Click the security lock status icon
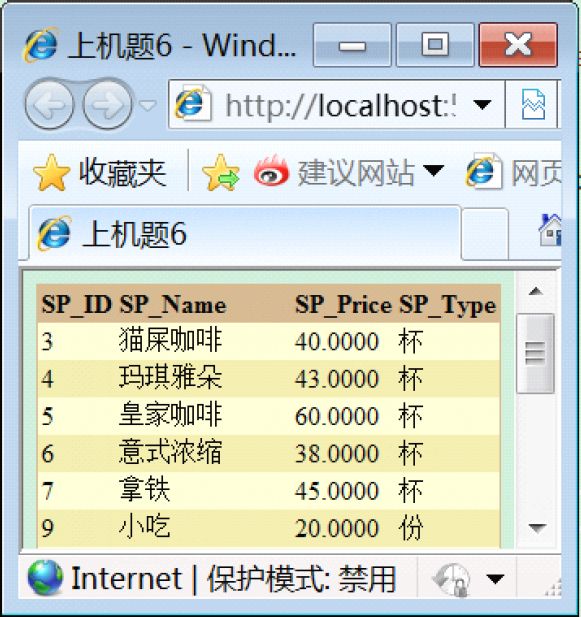Viewport: 581px width, 617px height. pyautogui.click(x=452, y=579)
